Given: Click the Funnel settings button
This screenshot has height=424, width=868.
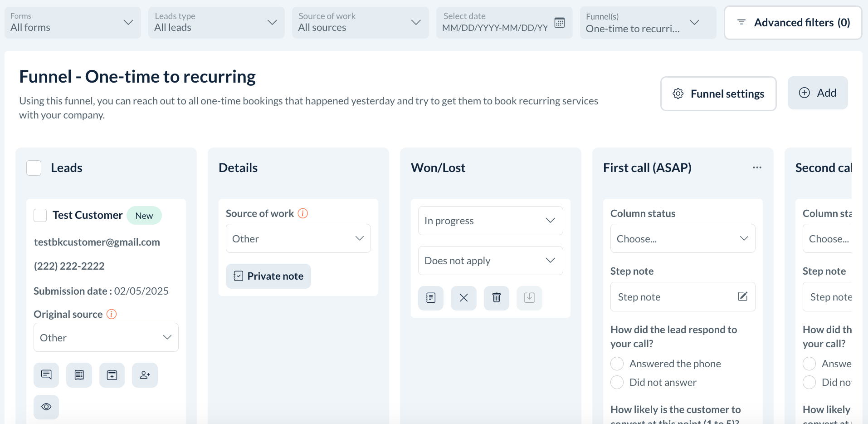Looking at the screenshot, I should click(718, 94).
